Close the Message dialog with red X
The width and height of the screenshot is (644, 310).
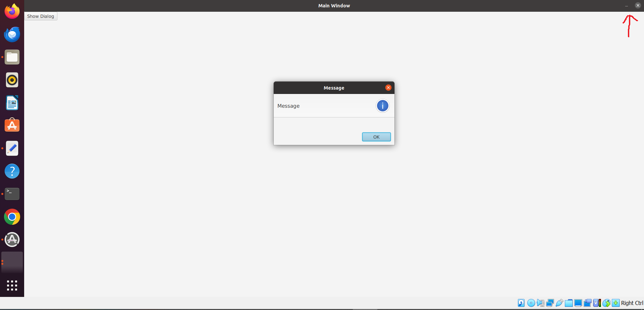coord(388,88)
